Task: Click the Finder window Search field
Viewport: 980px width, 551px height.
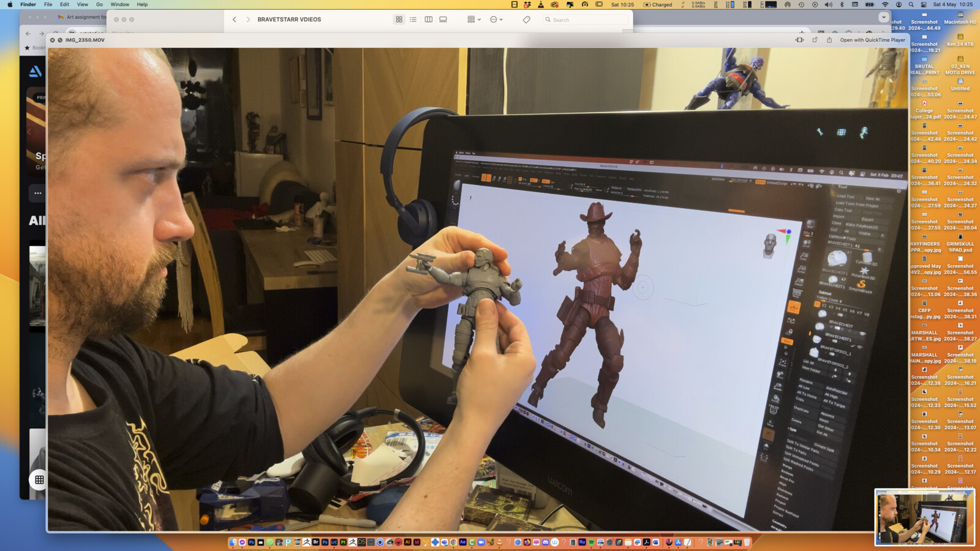Action: tap(585, 20)
